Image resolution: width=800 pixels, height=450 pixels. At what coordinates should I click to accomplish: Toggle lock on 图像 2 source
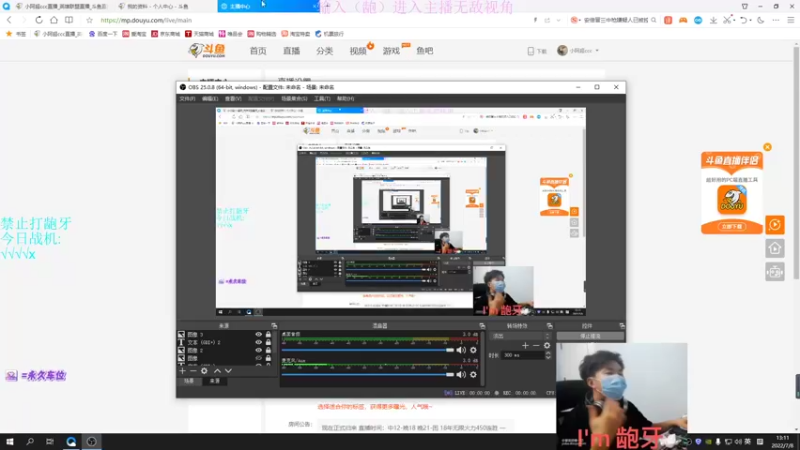(268, 350)
